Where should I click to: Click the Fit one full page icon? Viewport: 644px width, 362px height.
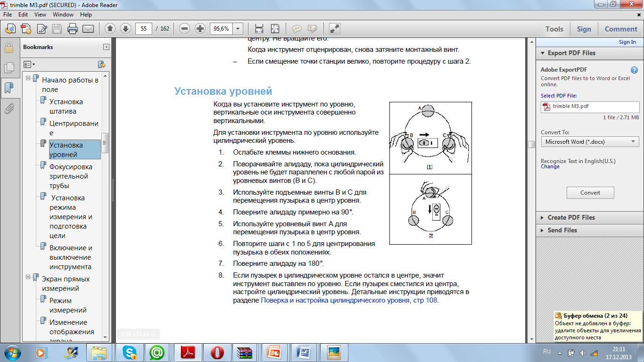[275, 29]
